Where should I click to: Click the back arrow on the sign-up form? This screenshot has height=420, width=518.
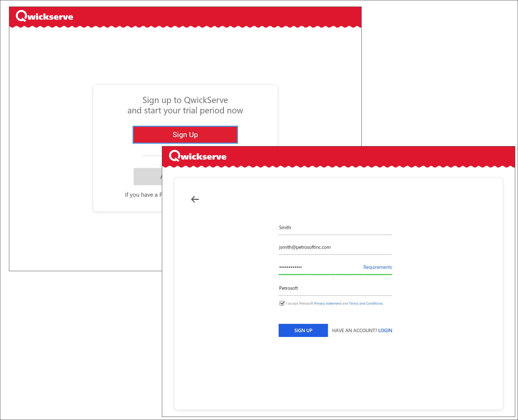click(195, 199)
